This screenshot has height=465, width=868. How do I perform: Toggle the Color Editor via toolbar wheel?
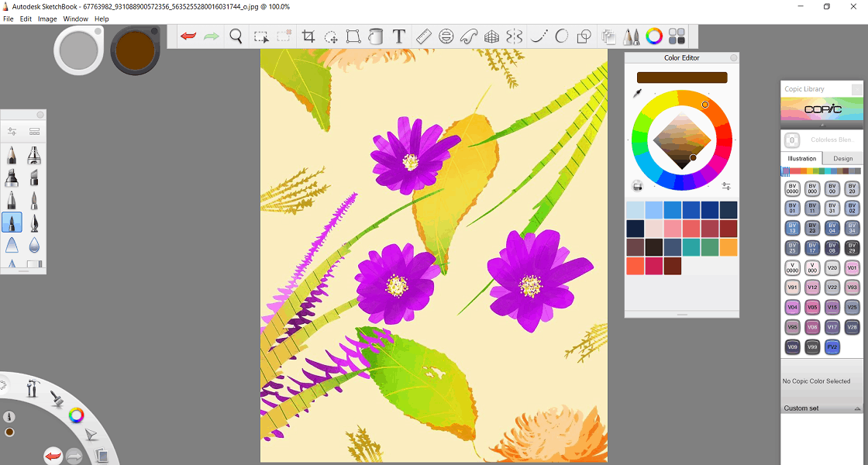654,36
